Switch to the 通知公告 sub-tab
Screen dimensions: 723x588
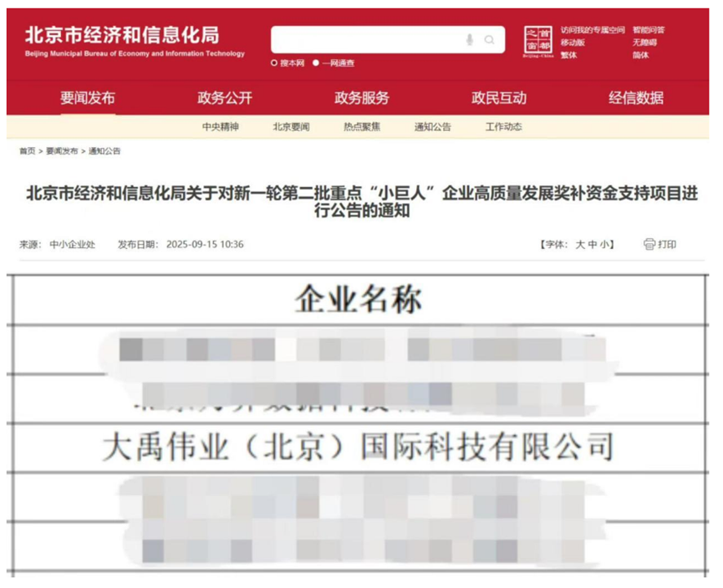432,127
